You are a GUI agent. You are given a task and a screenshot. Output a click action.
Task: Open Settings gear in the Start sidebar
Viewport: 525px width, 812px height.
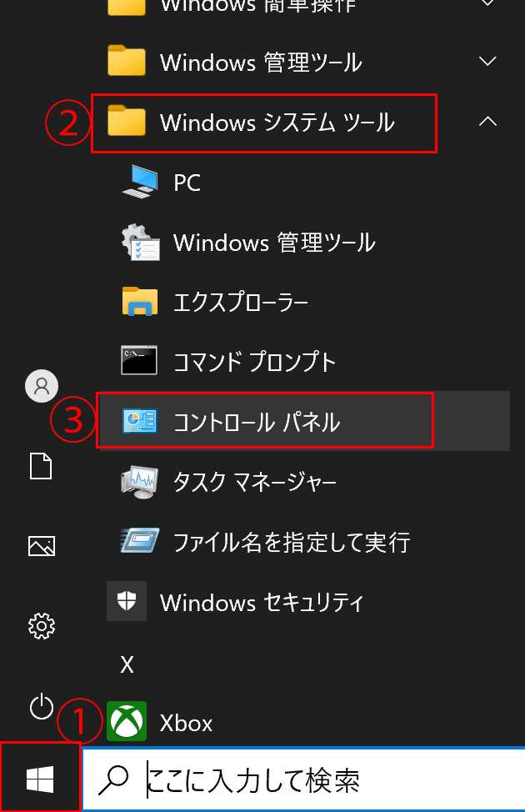42,626
